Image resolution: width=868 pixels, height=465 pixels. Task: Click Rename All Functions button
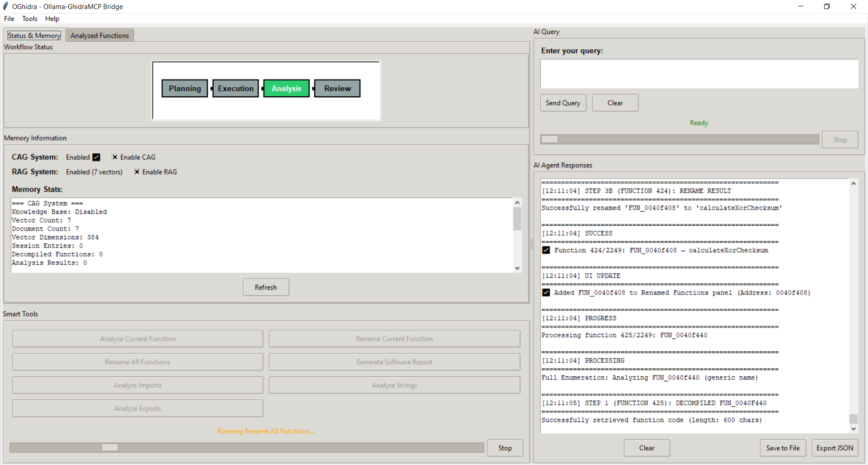tap(138, 362)
